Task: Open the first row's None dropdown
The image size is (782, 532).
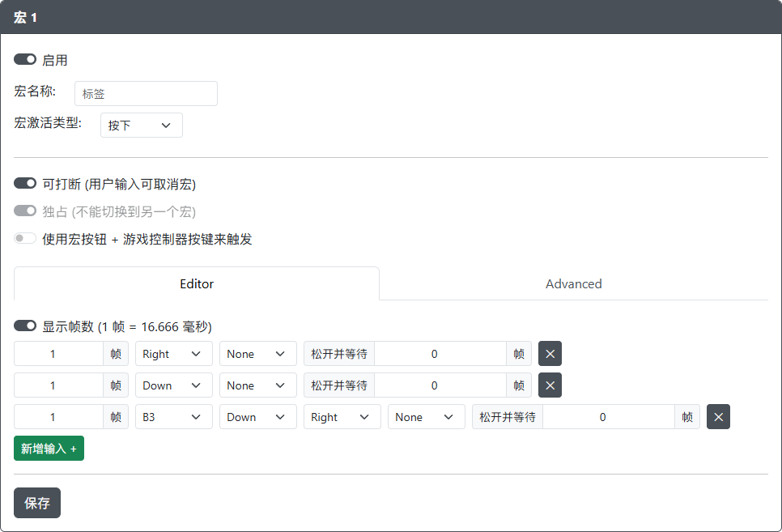Action: pyautogui.click(x=257, y=354)
